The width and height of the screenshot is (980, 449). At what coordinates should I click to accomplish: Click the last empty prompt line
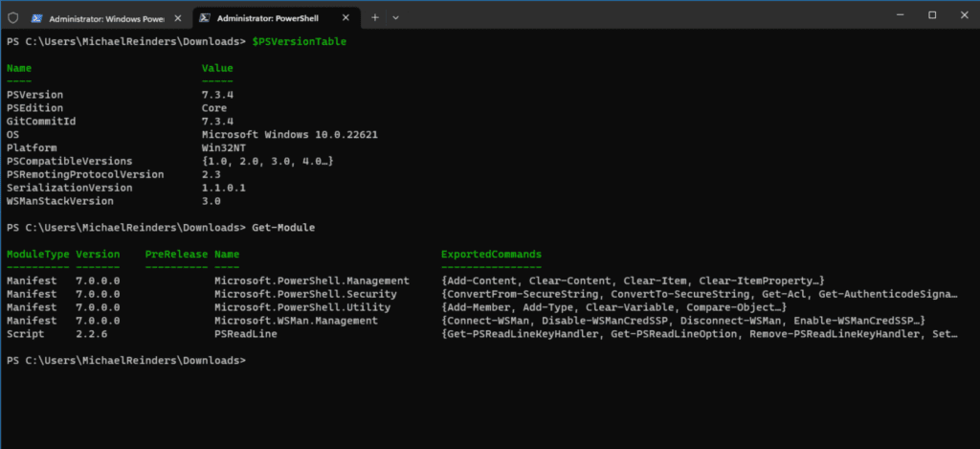coord(126,361)
